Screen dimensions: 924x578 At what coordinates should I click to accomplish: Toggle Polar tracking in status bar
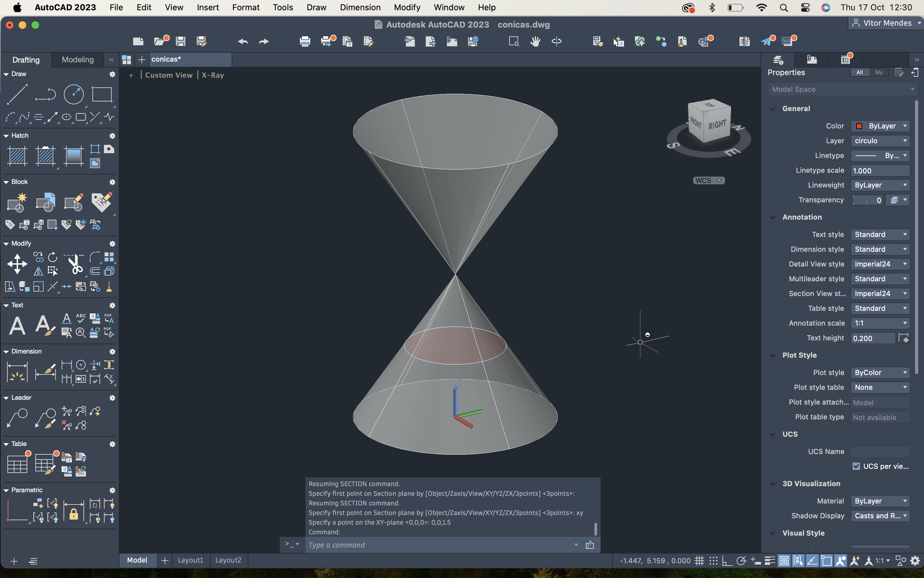point(741,561)
